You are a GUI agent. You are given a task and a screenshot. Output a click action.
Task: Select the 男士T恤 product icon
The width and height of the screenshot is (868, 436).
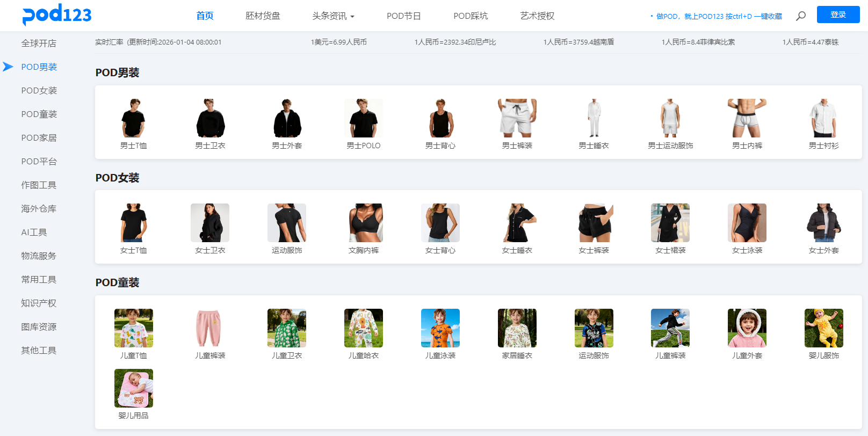click(x=133, y=118)
